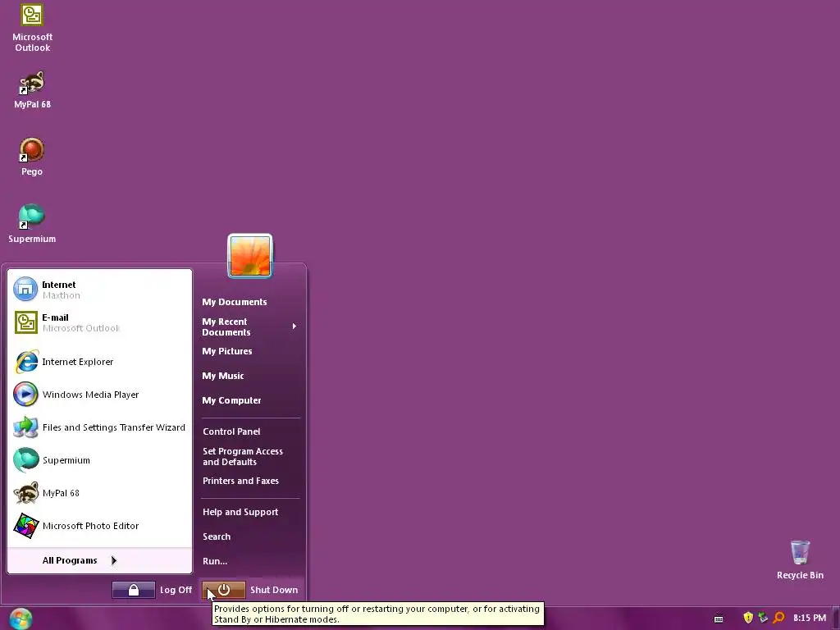This screenshot has height=630, width=840.
Task: Expand the My Recent Documents submenu arrow
Action: [x=294, y=326]
